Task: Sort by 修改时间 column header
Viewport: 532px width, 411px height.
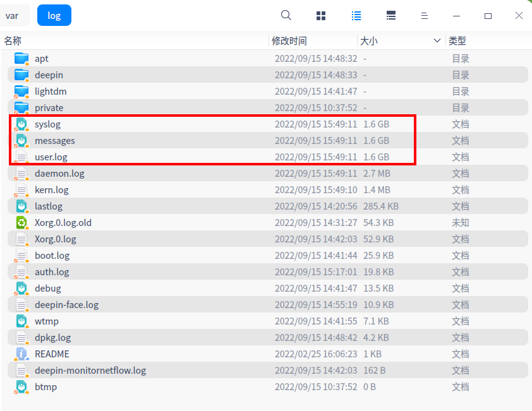Action: click(289, 40)
